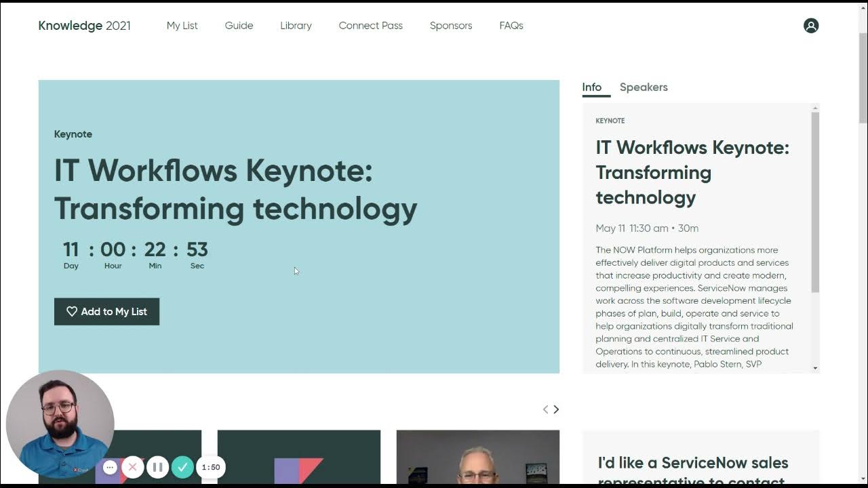The image size is (868, 488).
Task: Cancel the recording with X button
Action: 133,467
